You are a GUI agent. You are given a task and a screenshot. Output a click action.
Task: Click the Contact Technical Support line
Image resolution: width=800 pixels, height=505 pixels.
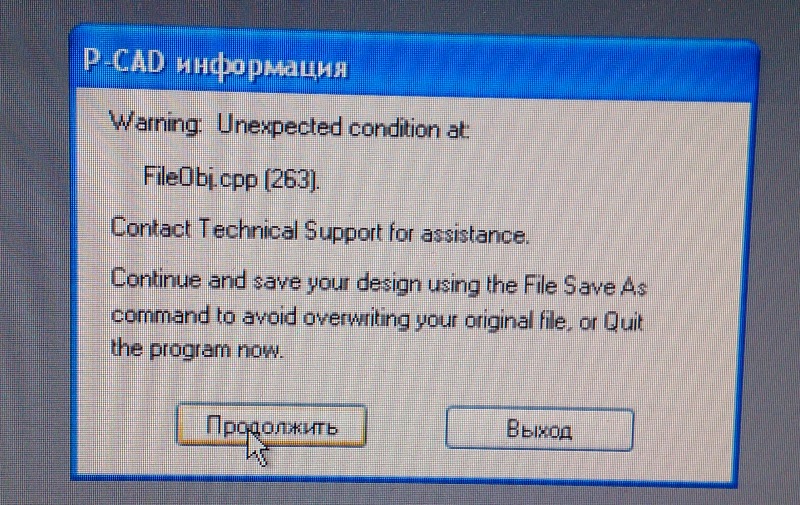319,231
